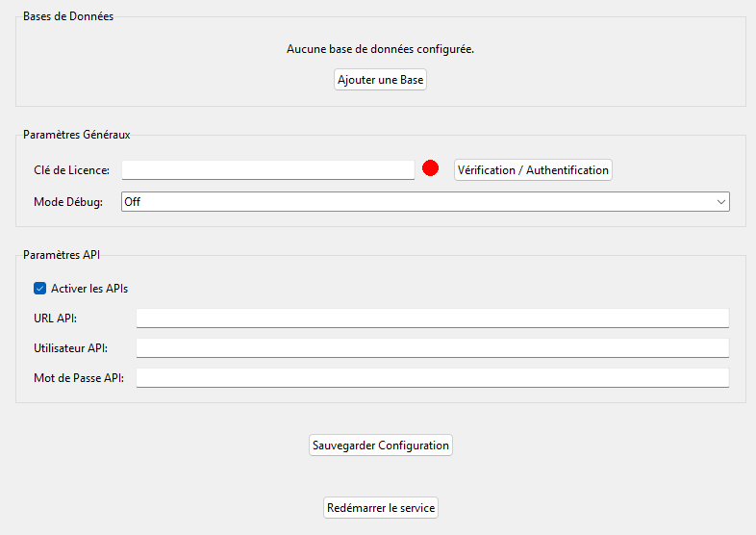This screenshot has height=535, width=756.
Task: Restart using Redémarrer le service button
Action: pos(381,508)
